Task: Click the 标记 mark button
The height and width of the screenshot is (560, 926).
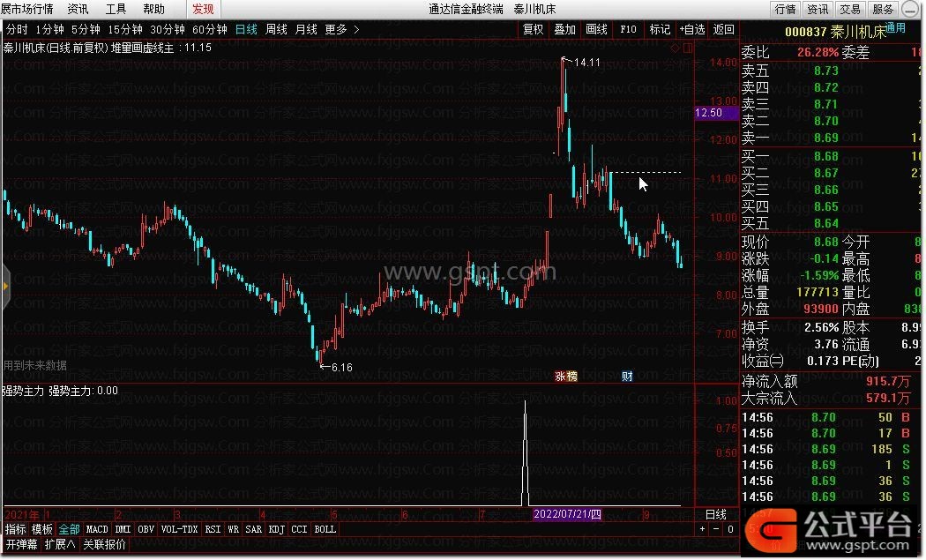Action: pyautogui.click(x=660, y=29)
